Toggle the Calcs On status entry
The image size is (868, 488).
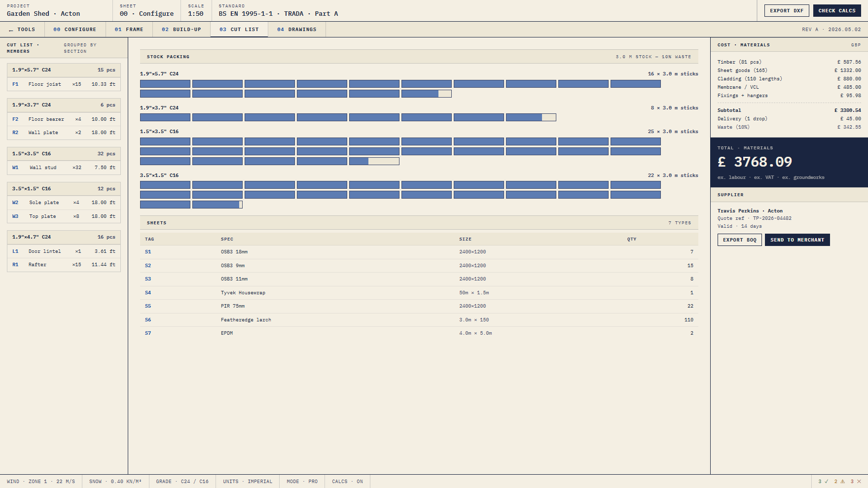click(348, 482)
